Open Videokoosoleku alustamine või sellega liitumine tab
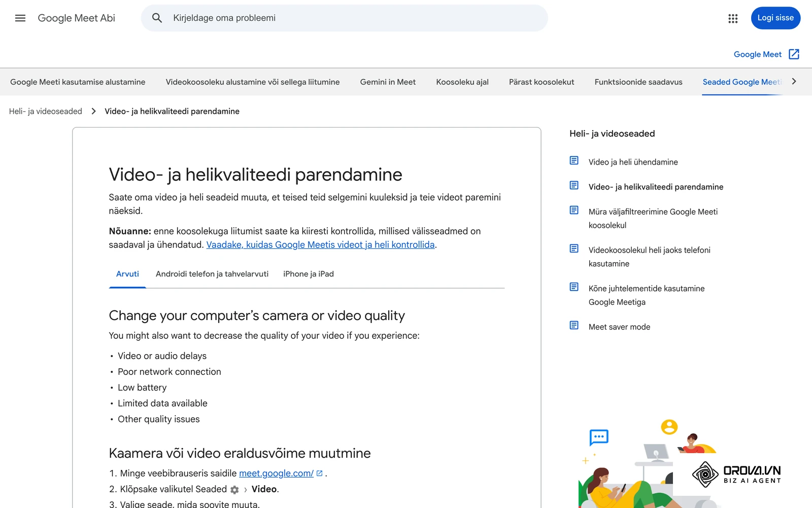Viewport: 812px width, 508px height. [x=253, y=82]
